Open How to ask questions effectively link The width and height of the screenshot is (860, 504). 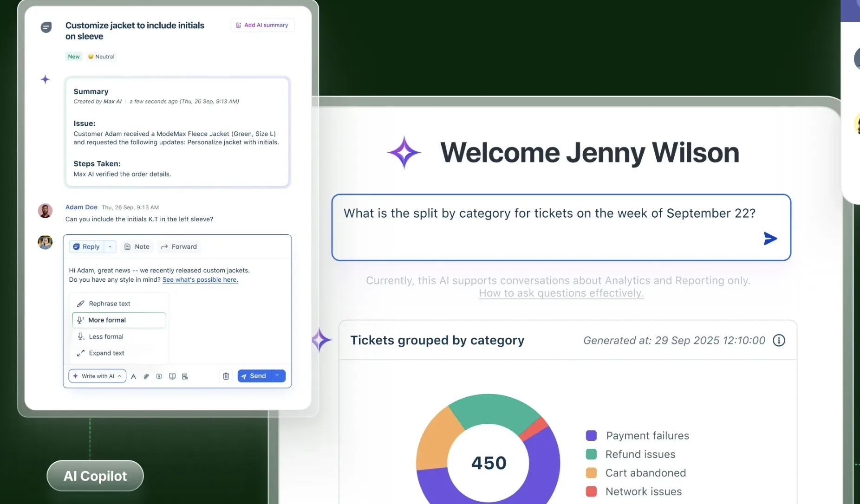pyautogui.click(x=561, y=293)
